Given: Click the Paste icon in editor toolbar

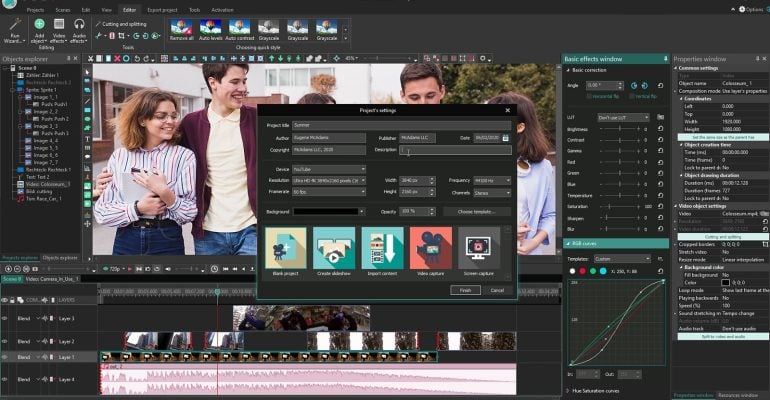Looking at the screenshot, I should [x=109, y=58].
